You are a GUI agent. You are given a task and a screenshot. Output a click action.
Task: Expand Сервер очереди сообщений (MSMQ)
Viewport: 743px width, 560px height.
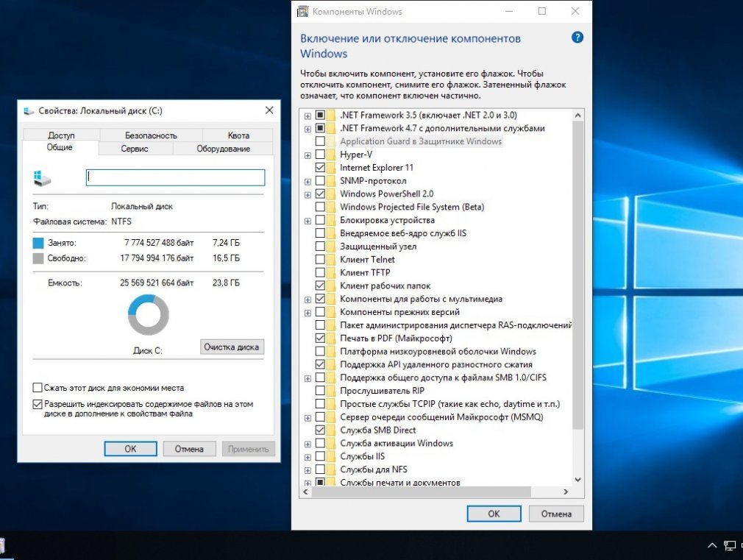tap(307, 418)
